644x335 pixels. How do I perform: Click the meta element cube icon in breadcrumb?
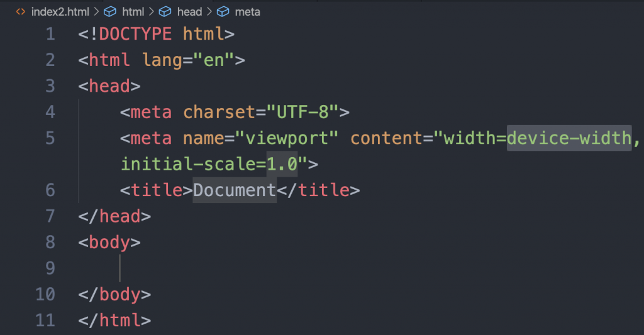point(223,11)
